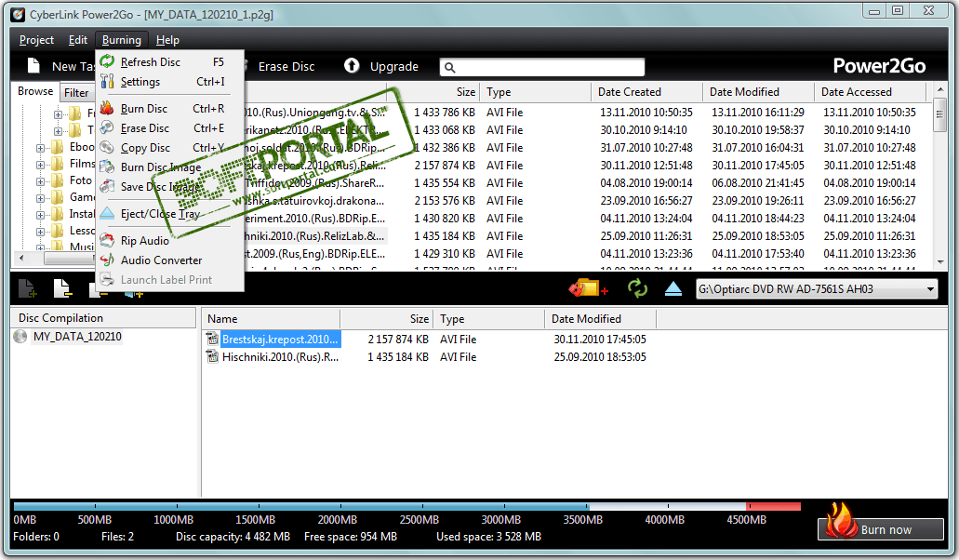Viewport: 959px width, 560px height.
Task: Close the open Burning menu via its title
Action: coord(121,40)
